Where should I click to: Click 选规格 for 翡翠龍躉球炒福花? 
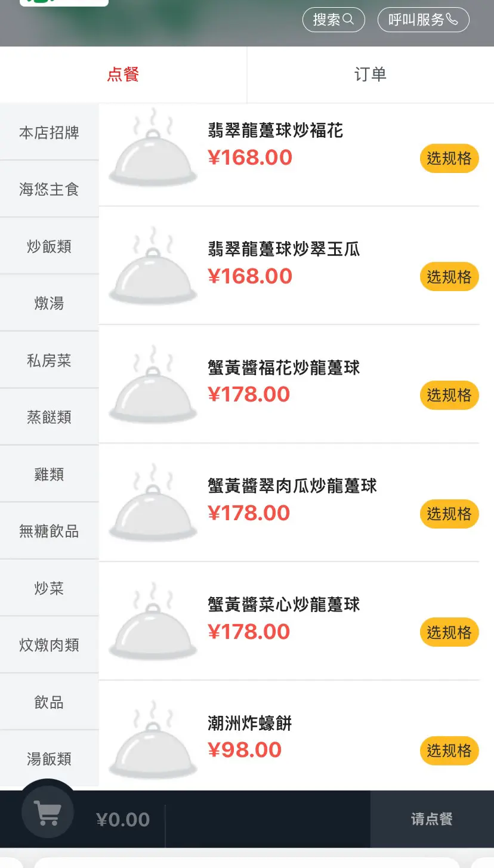(449, 158)
